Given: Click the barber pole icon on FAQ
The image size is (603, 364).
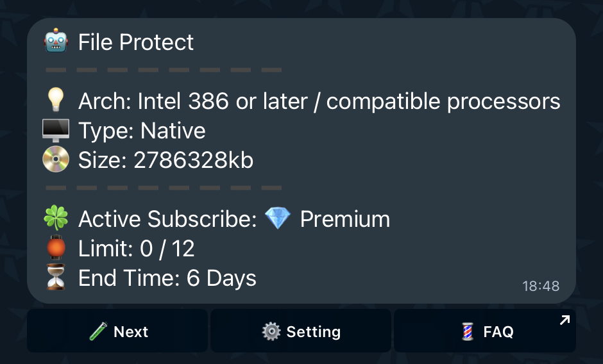Looking at the screenshot, I should 468,331.
